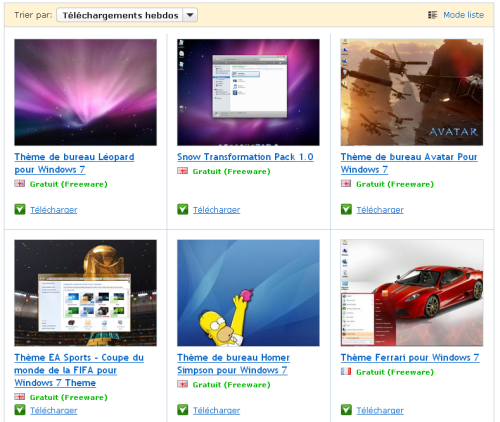The image size is (500, 422).
Task: Open 'Thème EA Sports - Coupe du monde' link
Action: point(79,370)
